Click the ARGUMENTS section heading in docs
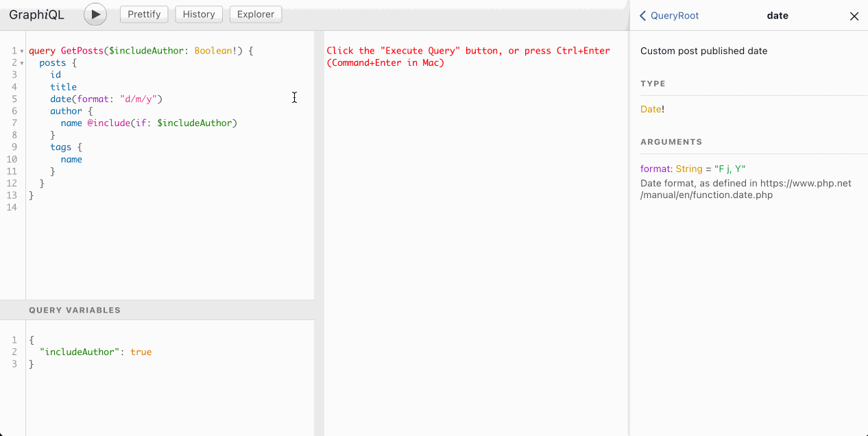The height and width of the screenshot is (436, 868). pyautogui.click(x=671, y=142)
